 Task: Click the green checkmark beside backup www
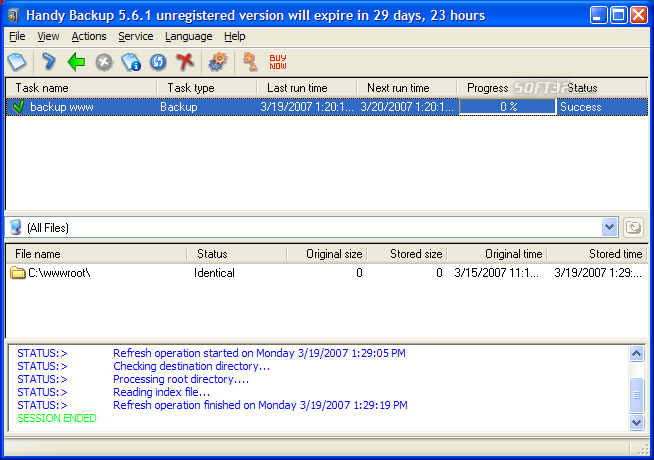[x=18, y=107]
